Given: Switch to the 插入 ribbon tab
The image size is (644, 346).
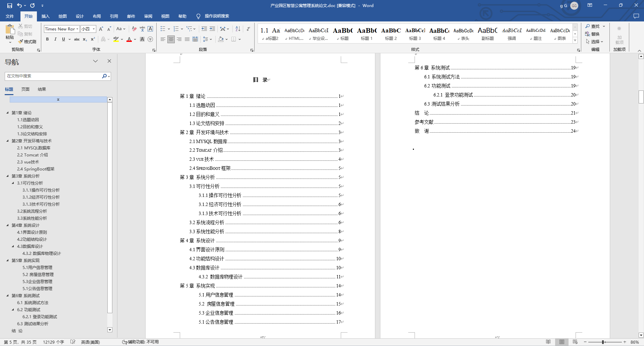Looking at the screenshot, I should [x=45, y=16].
